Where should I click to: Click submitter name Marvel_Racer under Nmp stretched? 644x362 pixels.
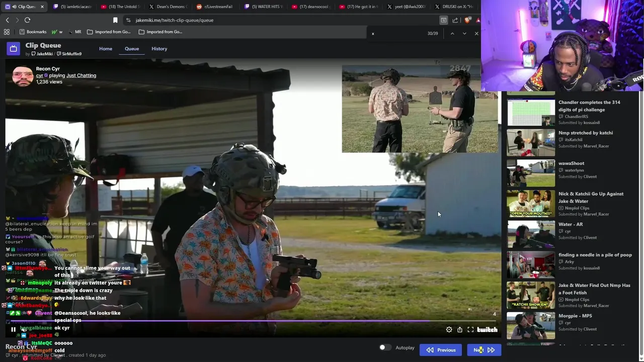click(596, 146)
